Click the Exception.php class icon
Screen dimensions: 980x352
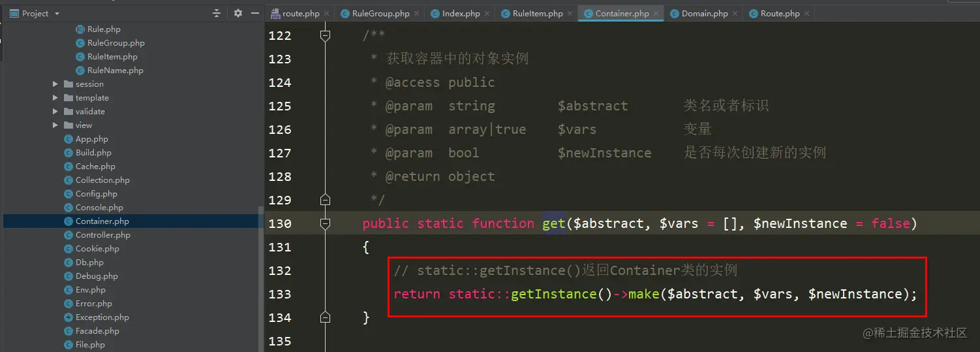tap(69, 317)
